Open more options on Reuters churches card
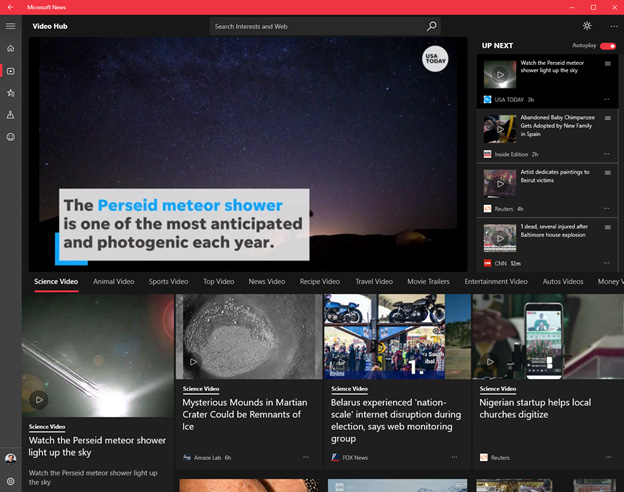 [608, 457]
